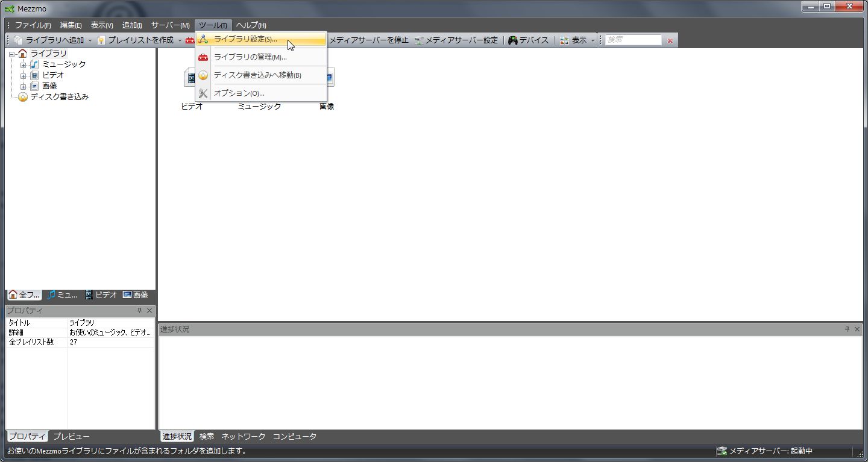Click the media server status icon in status bar
Screen dimensions: 868x462
coord(722,451)
